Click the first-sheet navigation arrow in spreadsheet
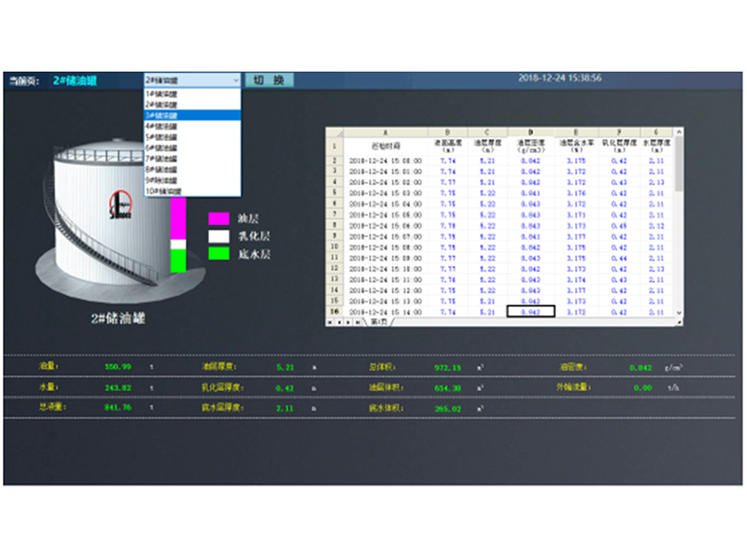Screen dimensions: 747x560 pos(329,321)
